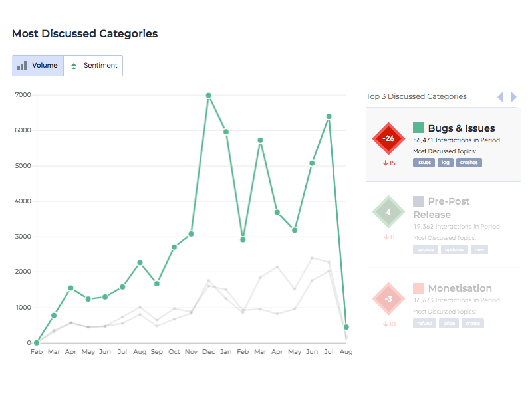Click the green arrow icon on Sentiment
The image size is (532, 398).
click(x=74, y=66)
